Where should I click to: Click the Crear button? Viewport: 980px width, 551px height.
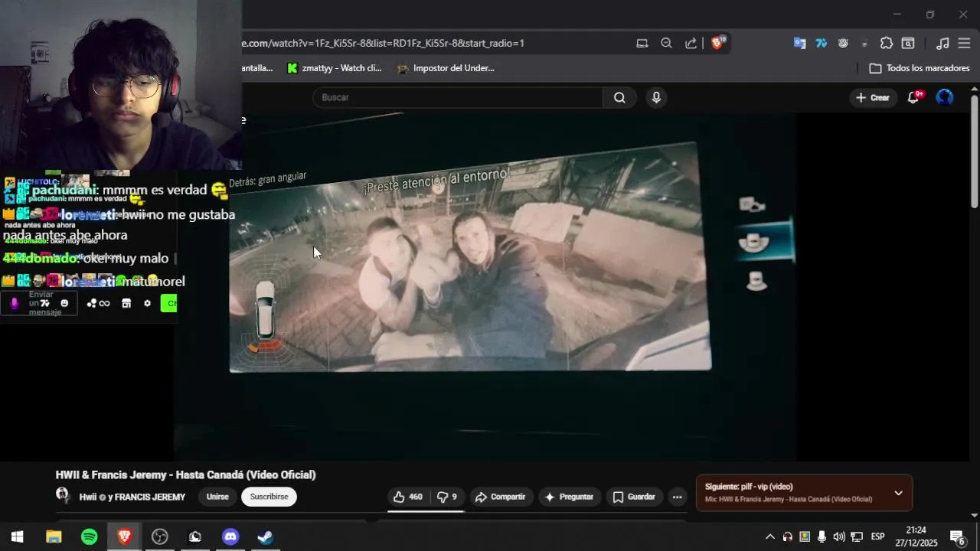tap(873, 97)
